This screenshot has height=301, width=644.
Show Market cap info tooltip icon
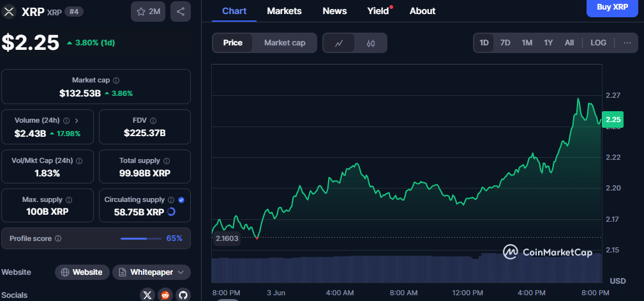[x=116, y=81]
